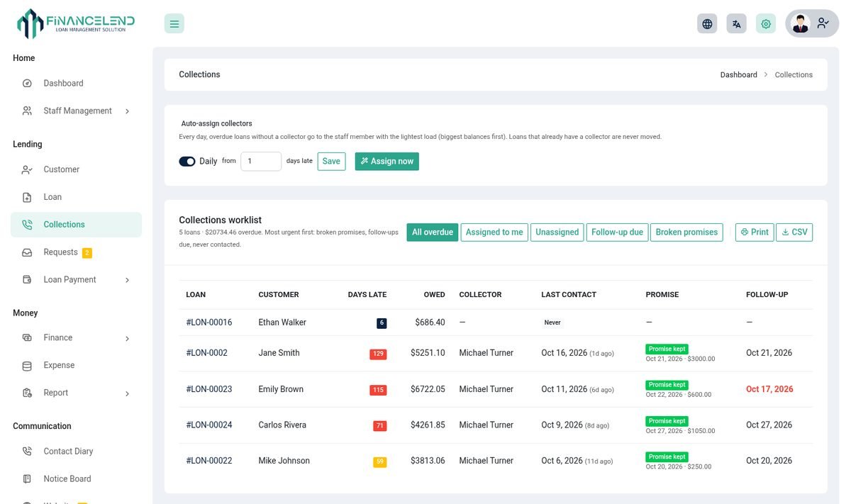Image resolution: width=851 pixels, height=504 pixels.
Task: Print the collections worklist
Action: [x=755, y=233]
